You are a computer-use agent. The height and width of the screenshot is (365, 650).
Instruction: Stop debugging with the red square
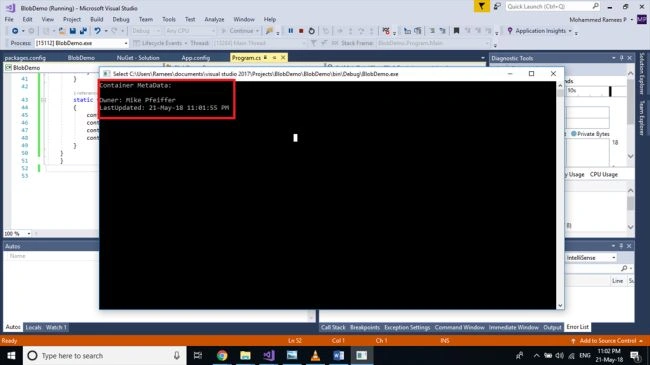coord(301,31)
